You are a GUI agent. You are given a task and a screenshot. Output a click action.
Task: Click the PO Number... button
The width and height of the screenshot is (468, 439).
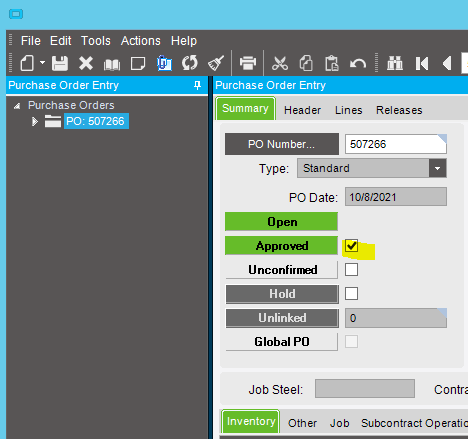click(282, 144)
